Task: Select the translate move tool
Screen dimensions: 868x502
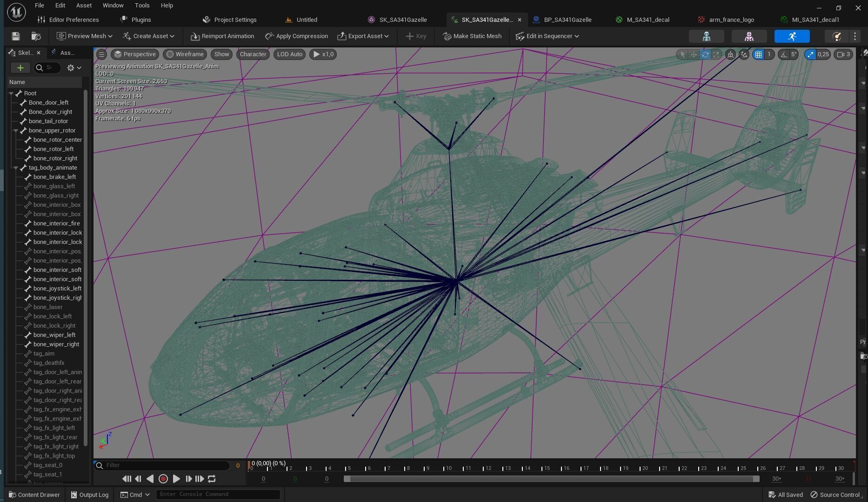Action: coord(694,54)
